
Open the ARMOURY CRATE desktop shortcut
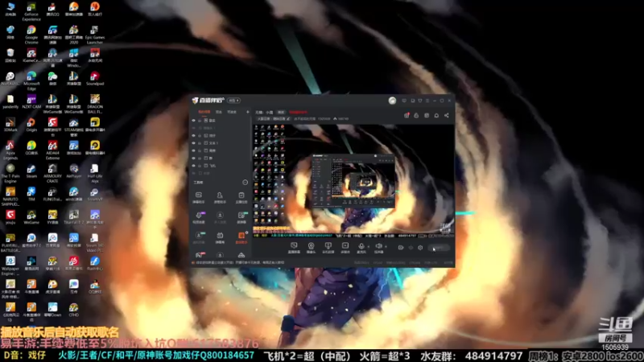tap(52, 173)
